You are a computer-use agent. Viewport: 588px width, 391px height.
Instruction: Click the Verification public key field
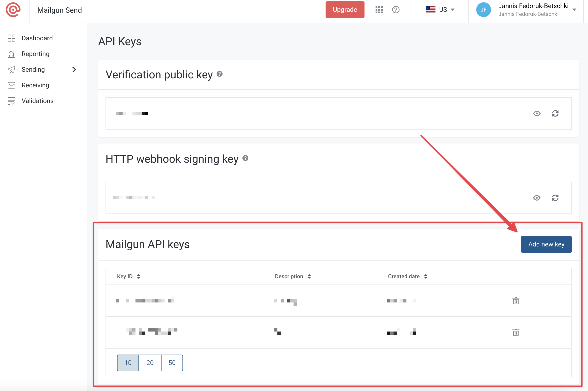pos(339,113)
